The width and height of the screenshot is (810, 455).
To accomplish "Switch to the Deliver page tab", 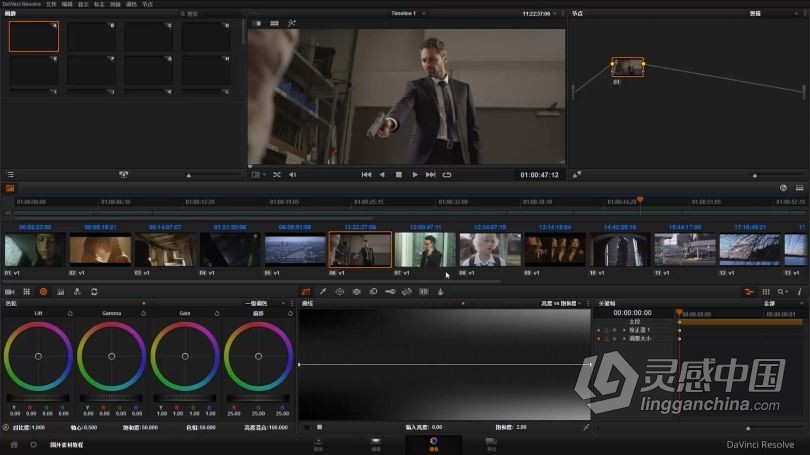I will (491, 444).
